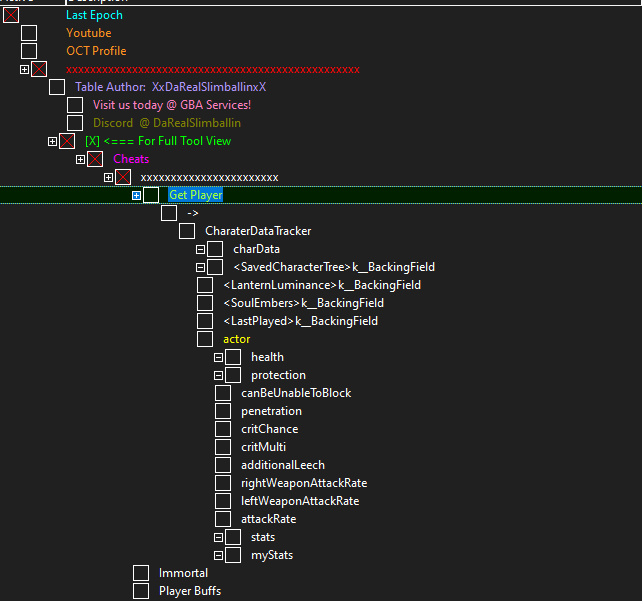Uncheck the Last Epoch activation box

coord(11,15)
